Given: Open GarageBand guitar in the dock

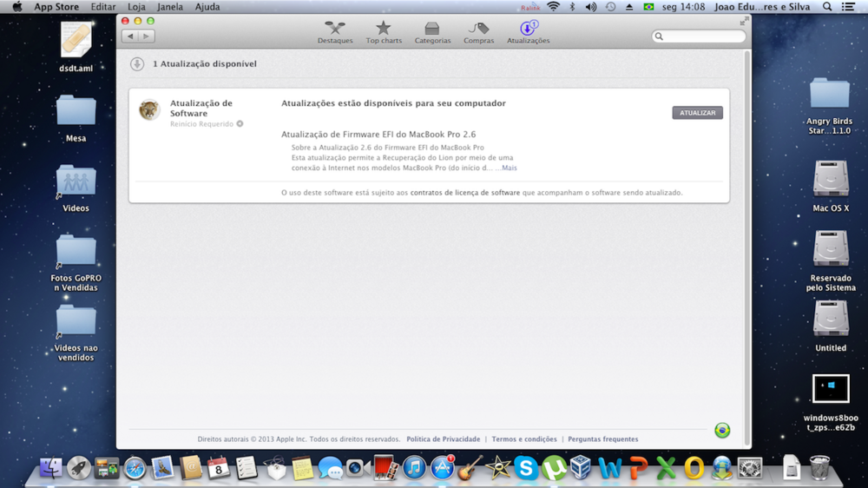Looking at the screenshot, I should [x=470, y=468].
